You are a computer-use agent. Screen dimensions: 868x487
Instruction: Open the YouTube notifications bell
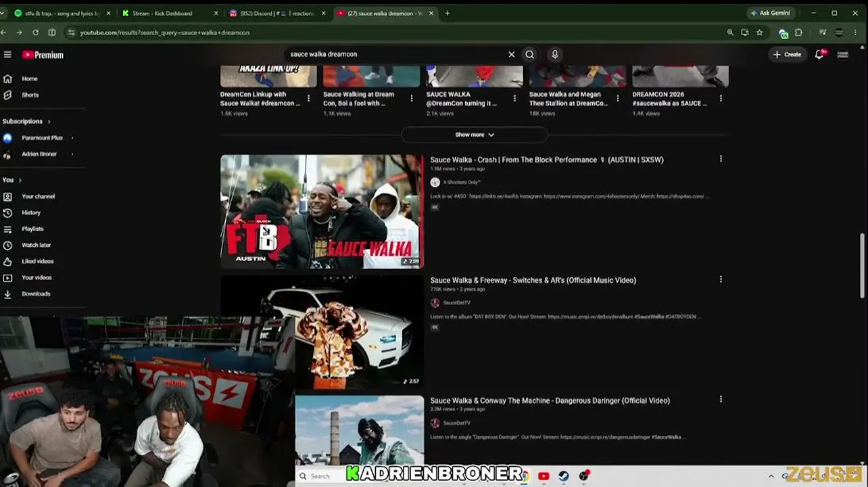[x=819, y=54]
